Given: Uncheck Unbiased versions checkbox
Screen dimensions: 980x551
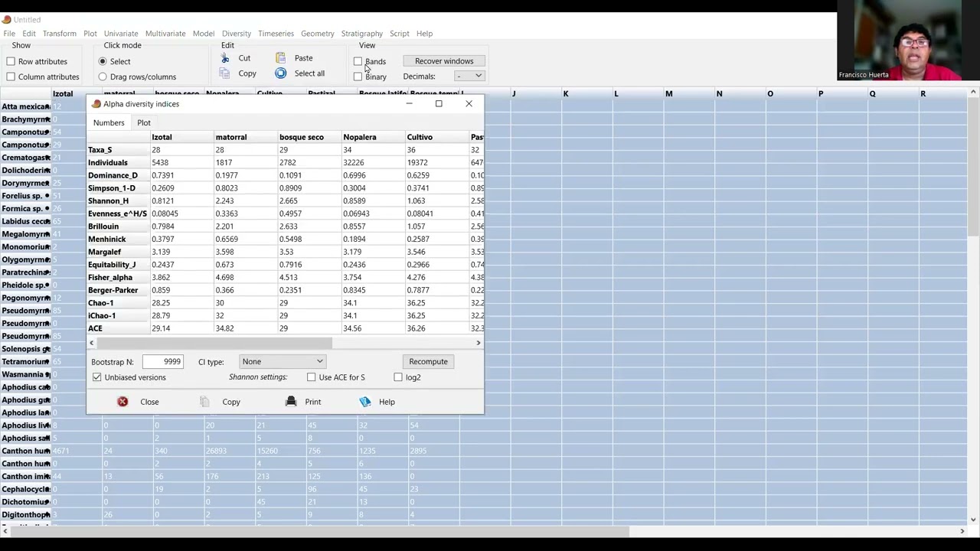Looking at the screenshot, I should (97, 377).
